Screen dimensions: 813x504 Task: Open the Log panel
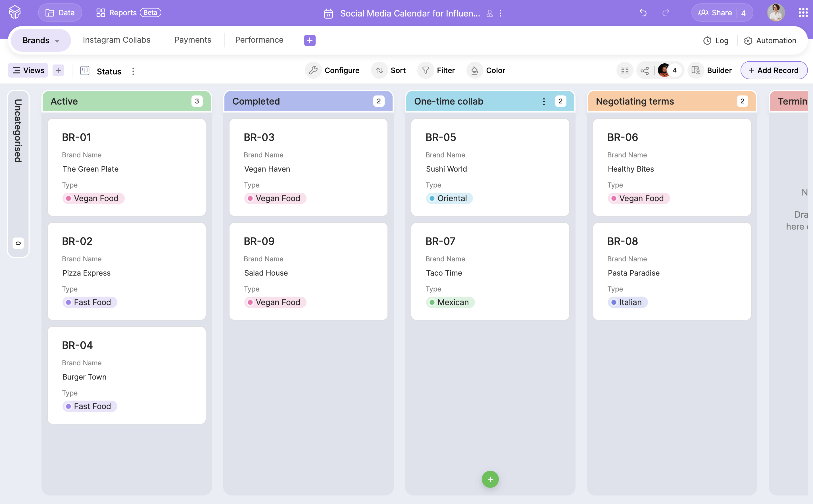(x=716, y=41)
